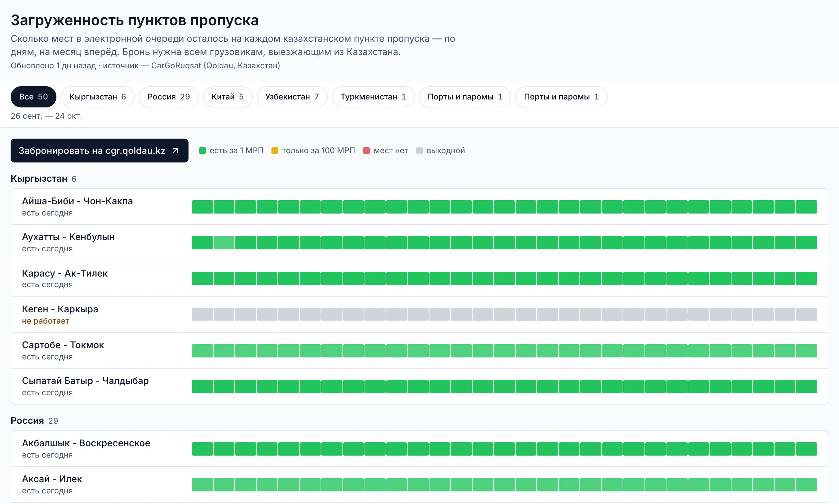Select the "Все 50" filter tab
This screenshot has width=839, height=504.
pos(33,97)
